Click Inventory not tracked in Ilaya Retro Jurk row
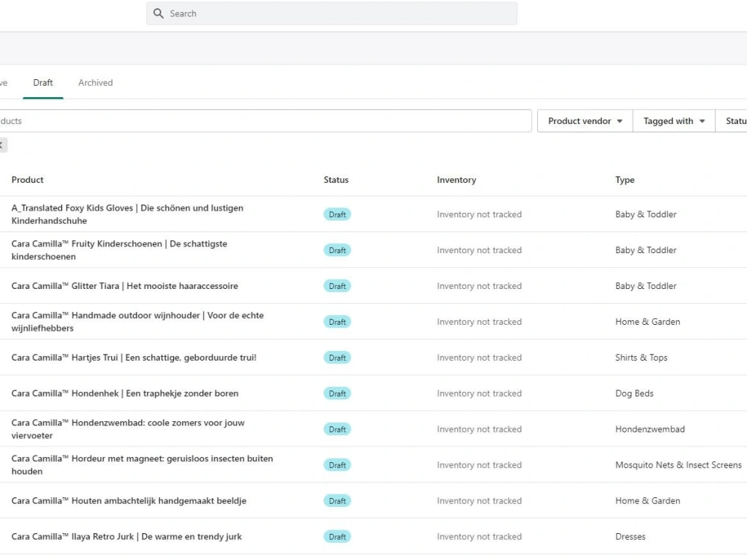Viewport: 747px width, 560px height. pos(480,537)
